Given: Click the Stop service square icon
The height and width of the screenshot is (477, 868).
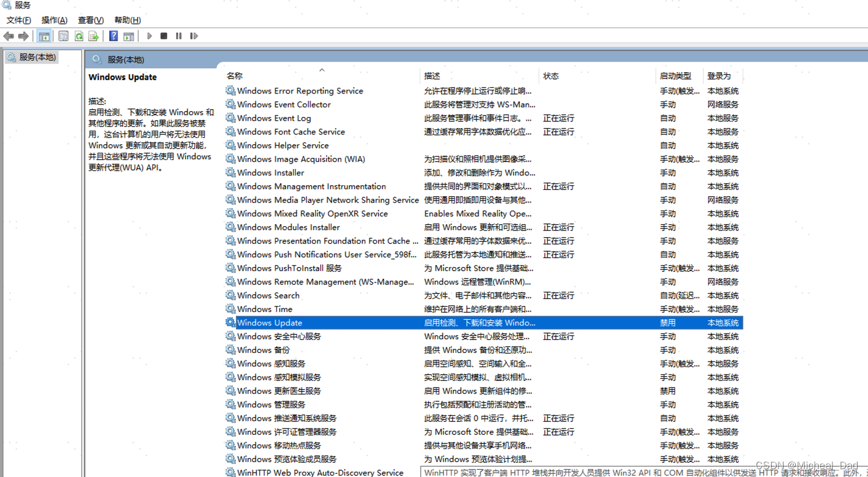Looking at the screenshot, I should coord(164,36).
